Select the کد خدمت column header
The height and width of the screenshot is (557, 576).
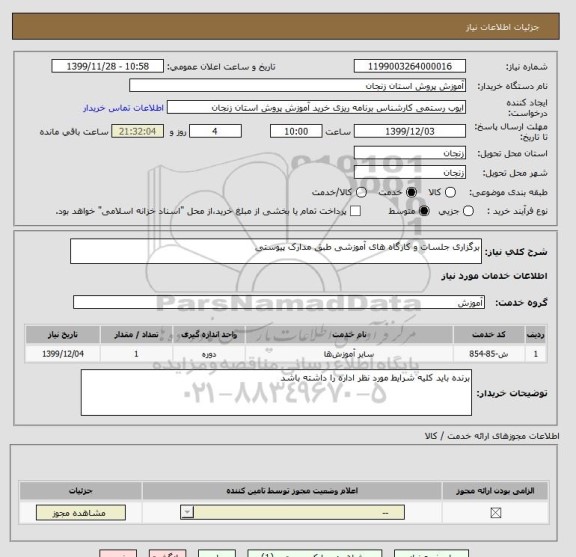tap(489, 334)
